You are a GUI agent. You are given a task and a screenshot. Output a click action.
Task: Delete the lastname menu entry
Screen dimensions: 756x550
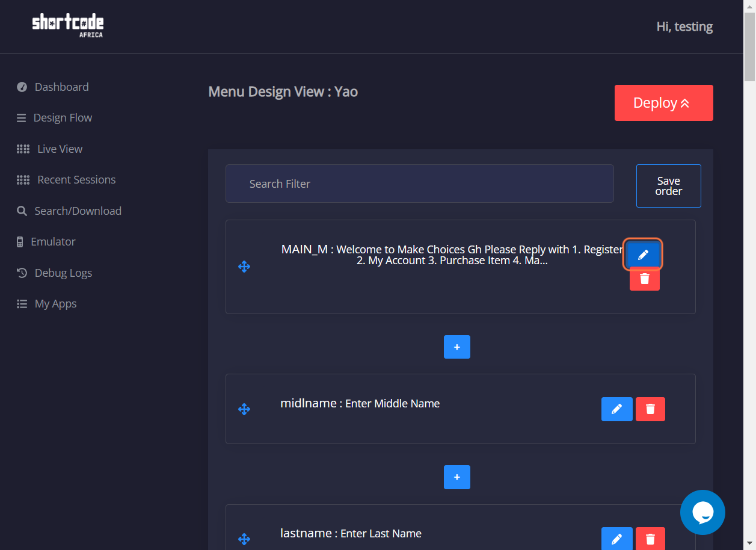click(650, 539)
